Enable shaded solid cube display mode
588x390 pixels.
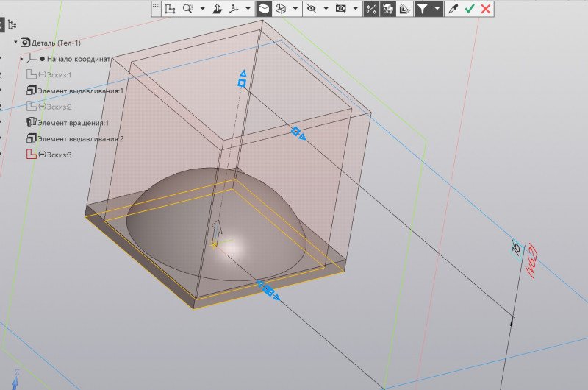click(263, 9)
